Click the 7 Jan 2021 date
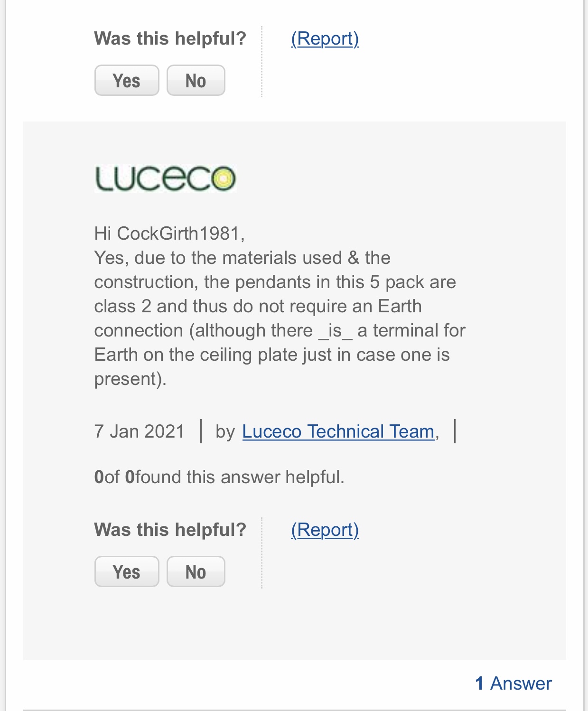The image size is (588, 711). point(139,431)
